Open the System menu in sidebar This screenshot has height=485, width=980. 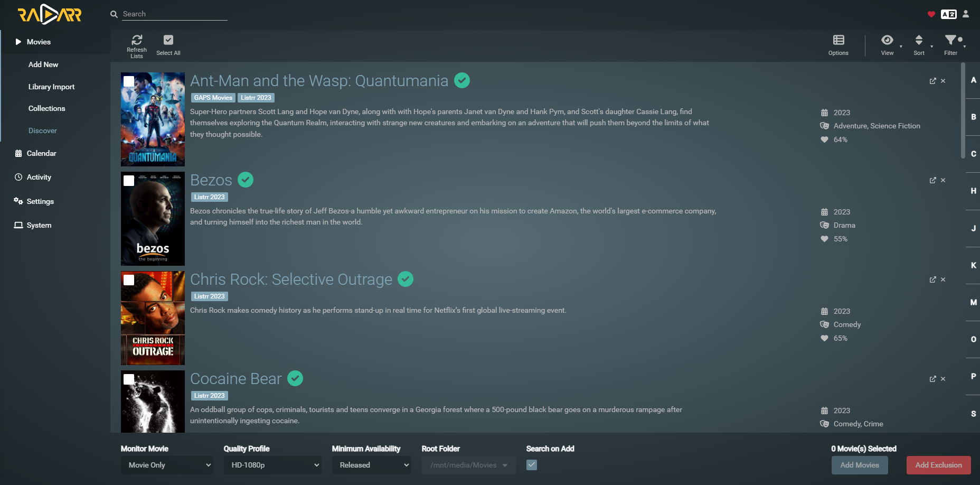click(x=38, y=225)
